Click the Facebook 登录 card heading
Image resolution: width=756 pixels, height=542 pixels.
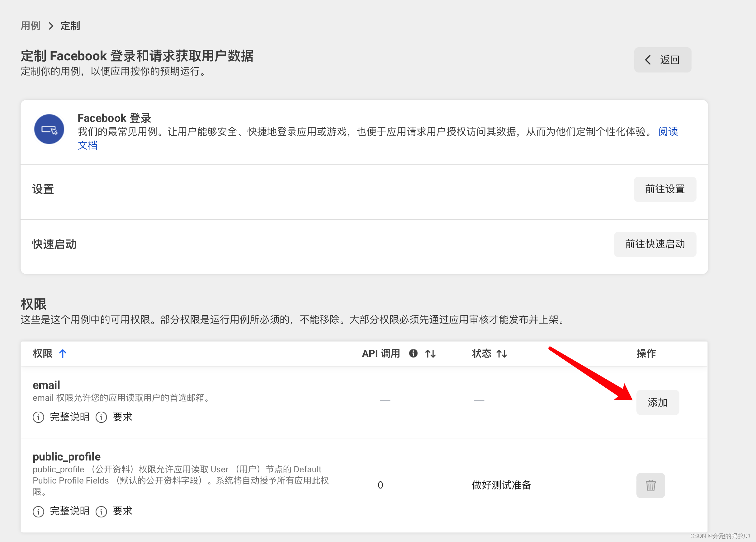(114, 118)
